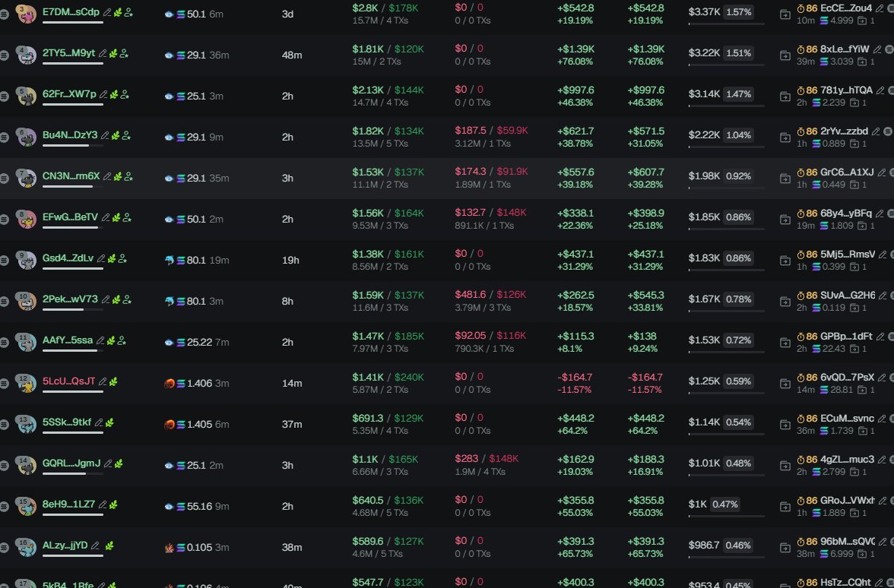Click the green leaf icon next to 2TY5...M9yt
This screenshot has height=588, width=894.
click(113, 53)
